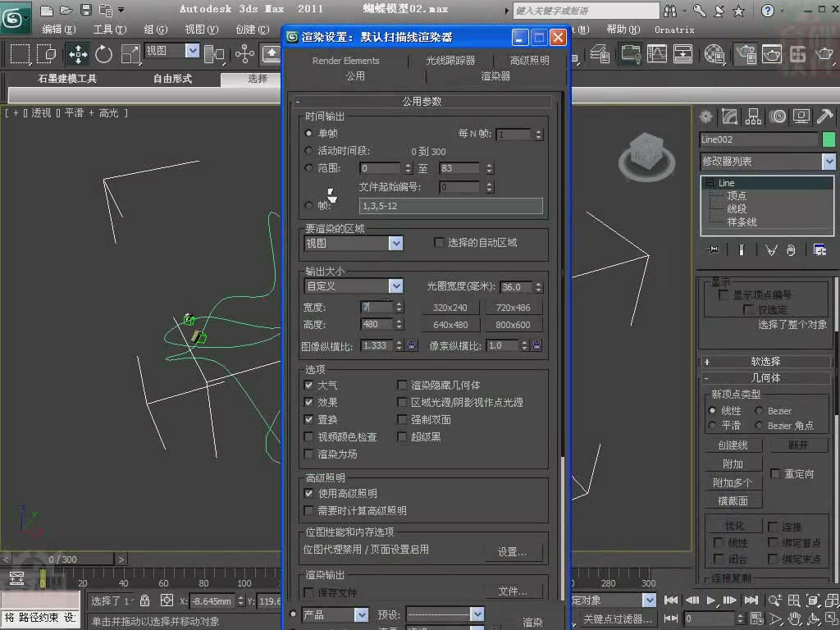This screenshot has height=630, width=840.
Task: Expand the Soft Selection rollout
Action: tap(765, 362)
